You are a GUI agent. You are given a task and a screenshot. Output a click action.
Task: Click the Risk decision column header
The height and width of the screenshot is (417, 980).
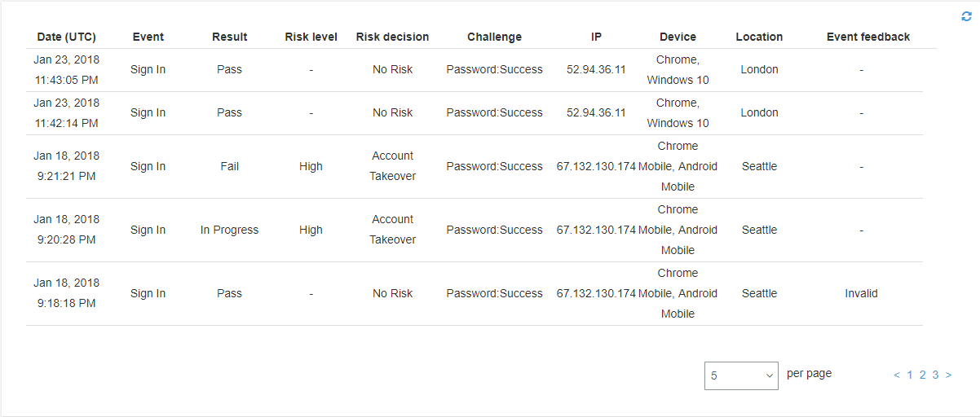(392, 37)
